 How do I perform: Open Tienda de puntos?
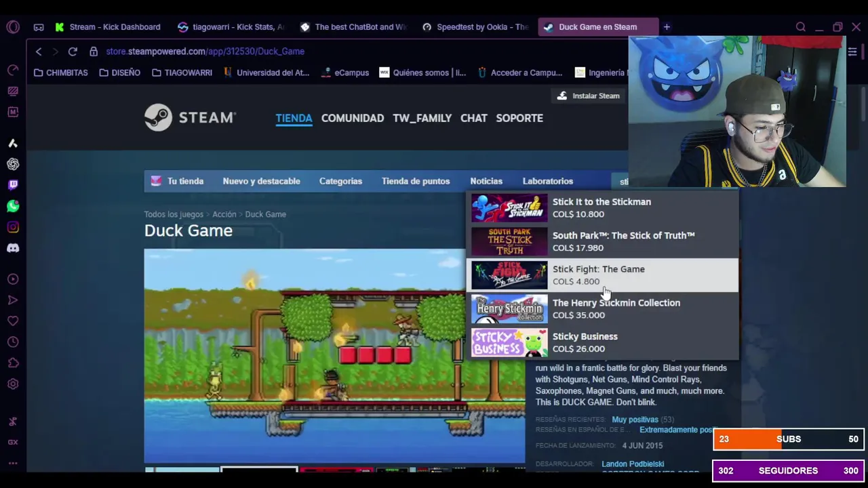click(416, 181)
